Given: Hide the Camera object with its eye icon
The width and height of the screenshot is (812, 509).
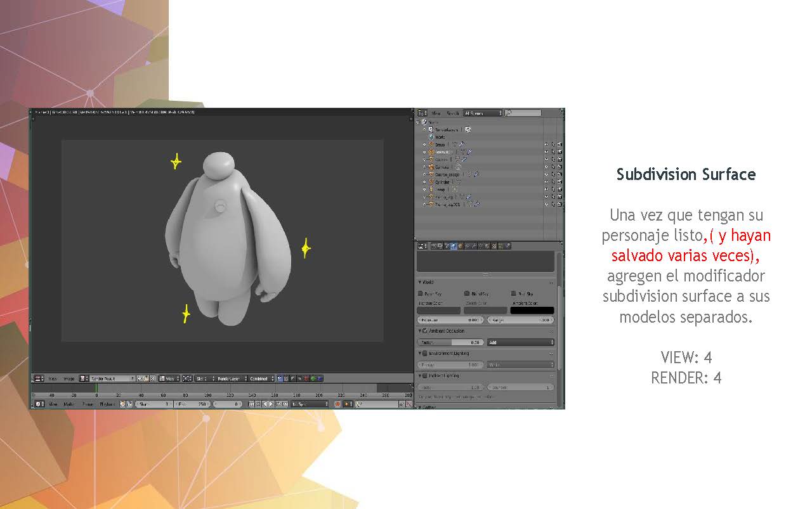Looking at the screenshot, I should click(x=546, y=167).
